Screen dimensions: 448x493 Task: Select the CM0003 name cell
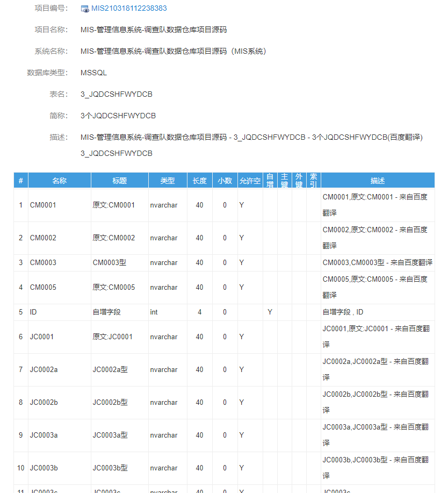[60, 262]
